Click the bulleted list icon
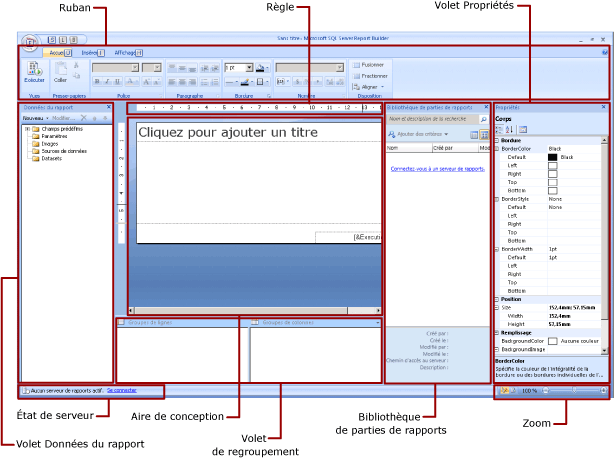Viewport: 614px width, 458px height. pyautogui.click(x=204, y=82)
